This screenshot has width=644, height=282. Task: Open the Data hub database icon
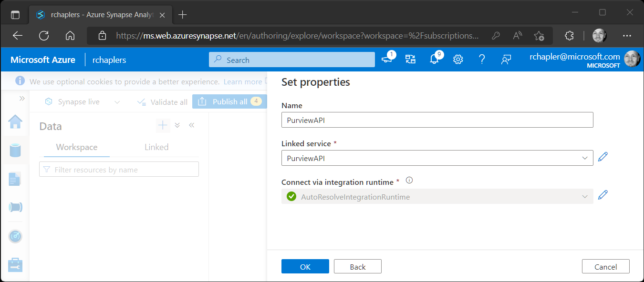coord(15,150)
